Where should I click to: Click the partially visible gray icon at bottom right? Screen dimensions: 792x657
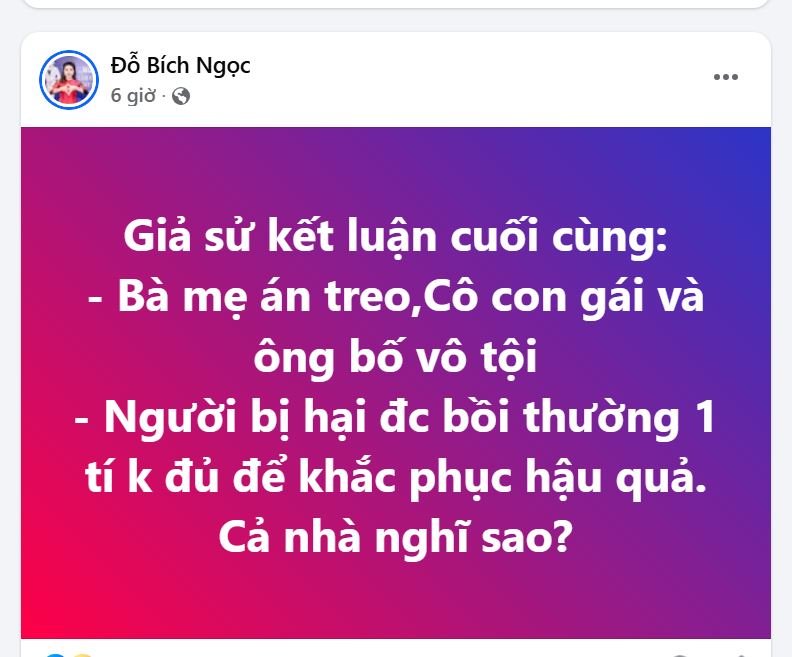tap(679, 654)
